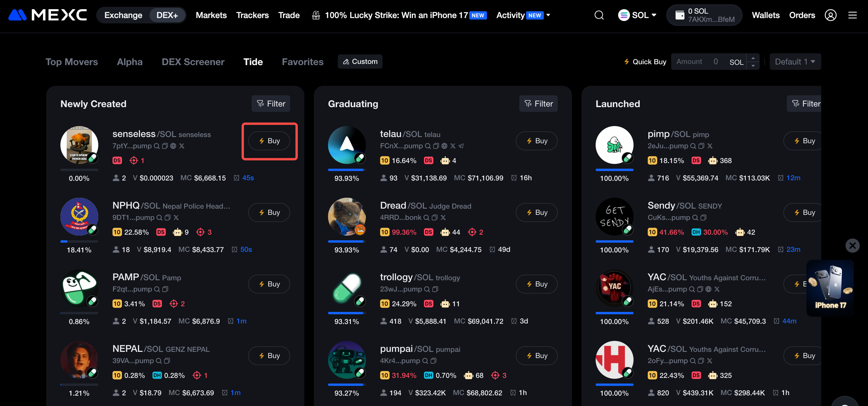Copy the senseless token address
Image resolution: width=868 pixels, height=406 pixels.
(x=165, y=146)
